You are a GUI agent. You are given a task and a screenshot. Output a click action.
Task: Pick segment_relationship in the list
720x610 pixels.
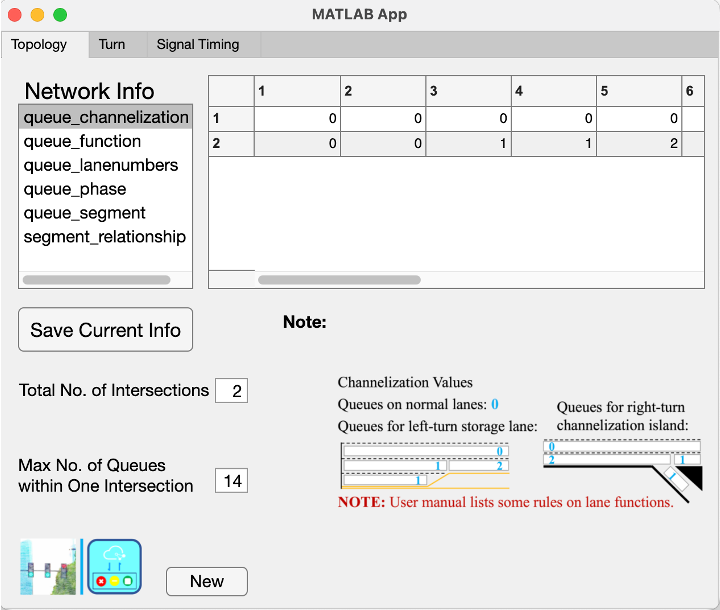click(105, 237)
